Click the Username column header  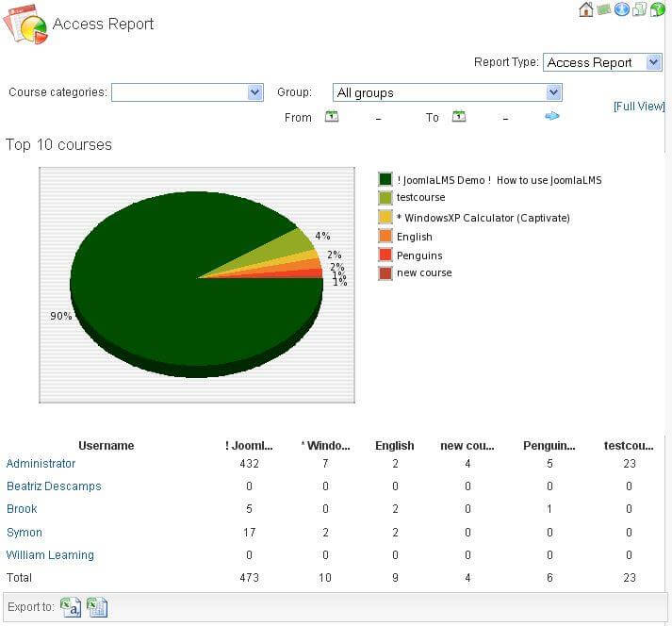107,446
